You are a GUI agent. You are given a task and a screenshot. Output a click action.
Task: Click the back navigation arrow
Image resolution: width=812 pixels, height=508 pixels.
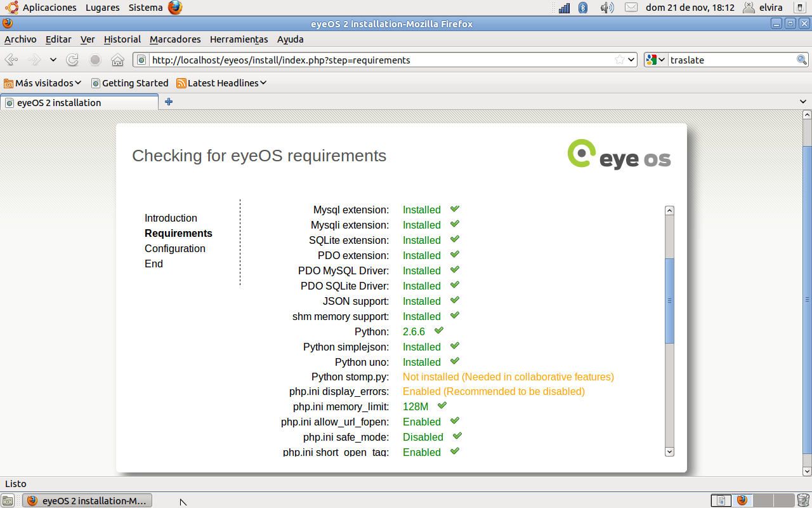tap(11, 60)
